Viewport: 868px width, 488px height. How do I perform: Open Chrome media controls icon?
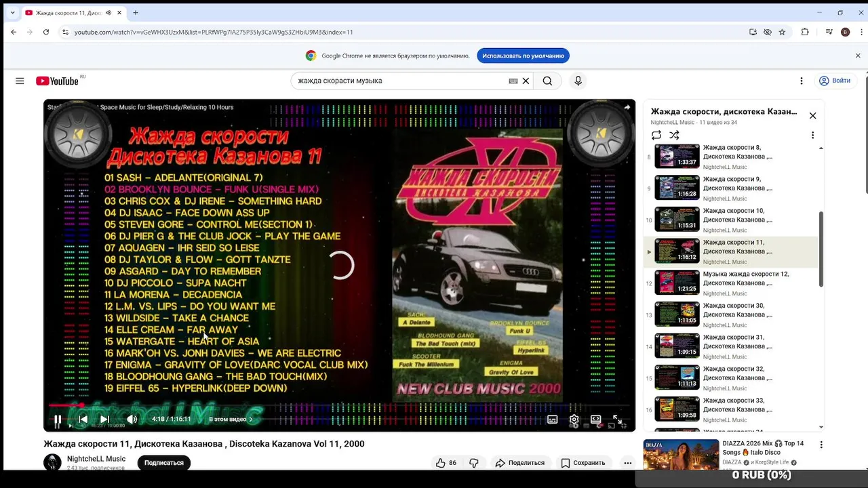point(829,32)
